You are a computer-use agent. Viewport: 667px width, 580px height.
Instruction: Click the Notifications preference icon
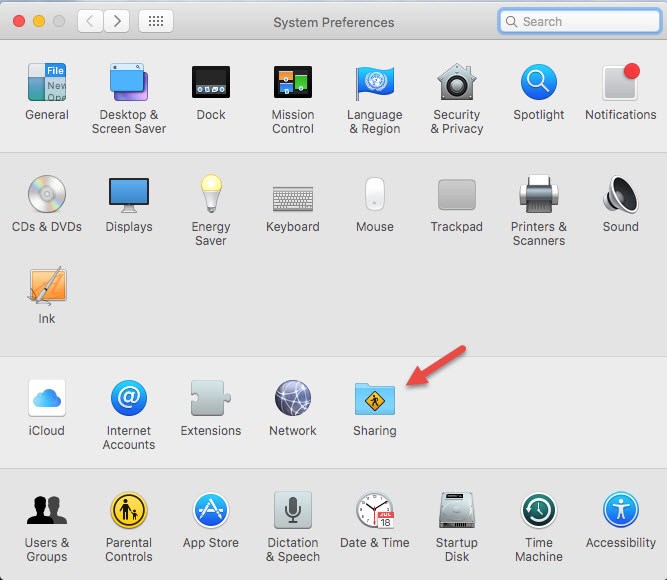click(621, 83)
